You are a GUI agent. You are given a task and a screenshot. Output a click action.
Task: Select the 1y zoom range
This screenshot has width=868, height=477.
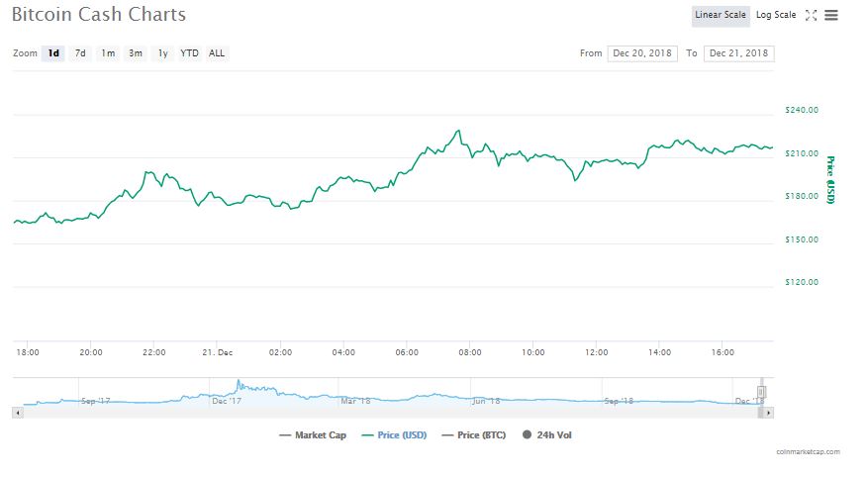(x=162, y=53)
